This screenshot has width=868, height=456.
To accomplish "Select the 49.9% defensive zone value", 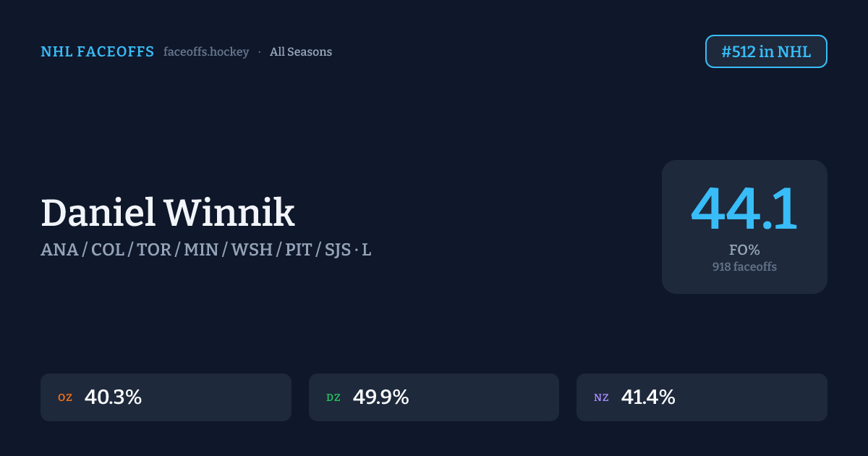I will point(380,397).
